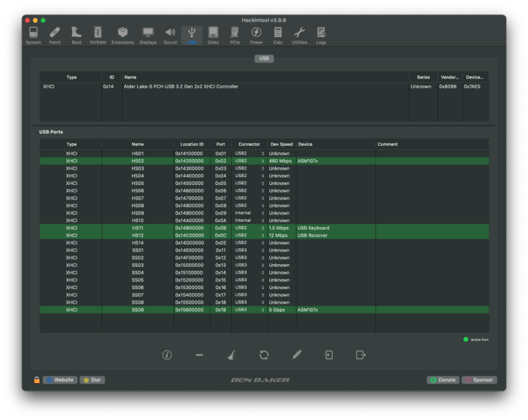Expand the Connector dropdown for SS09

(x=249, y=310)
